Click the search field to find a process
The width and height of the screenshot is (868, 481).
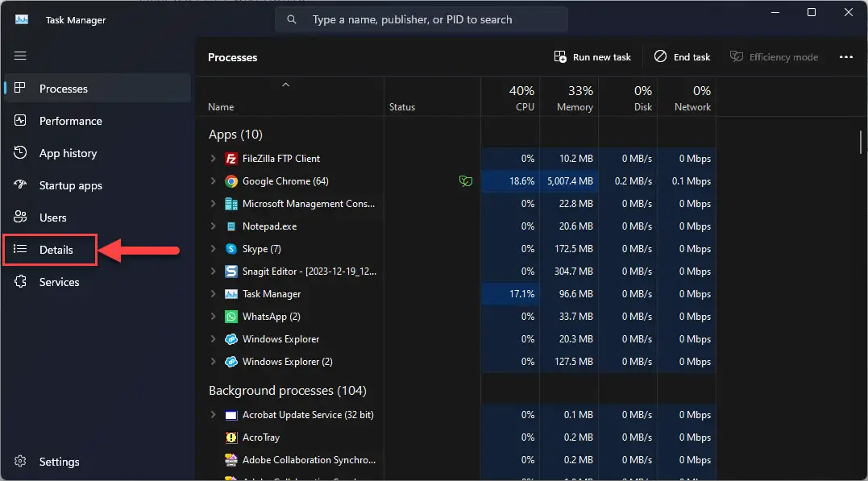tap(421, 19)
